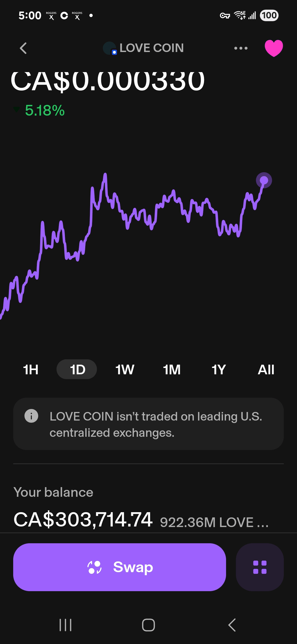The width and height of the screenshot is (297, 644).
Task: Open the four-square grid actions button
Action: [260, 567]
